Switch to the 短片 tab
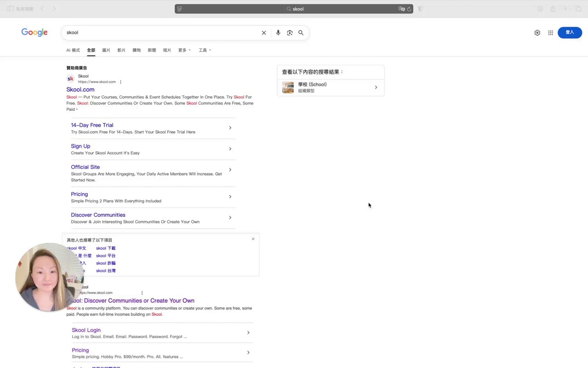The image size is (588, 368). (x=167, y=50)
